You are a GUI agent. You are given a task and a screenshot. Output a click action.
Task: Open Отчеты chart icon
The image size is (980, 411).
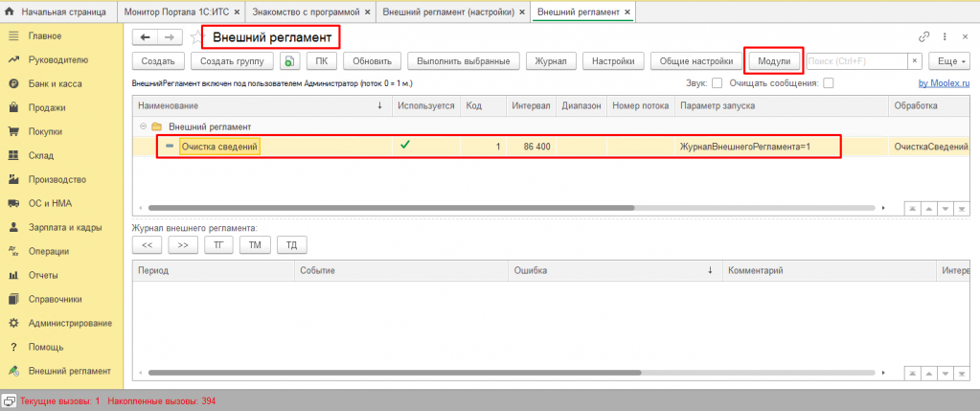[x=12, y=275]
